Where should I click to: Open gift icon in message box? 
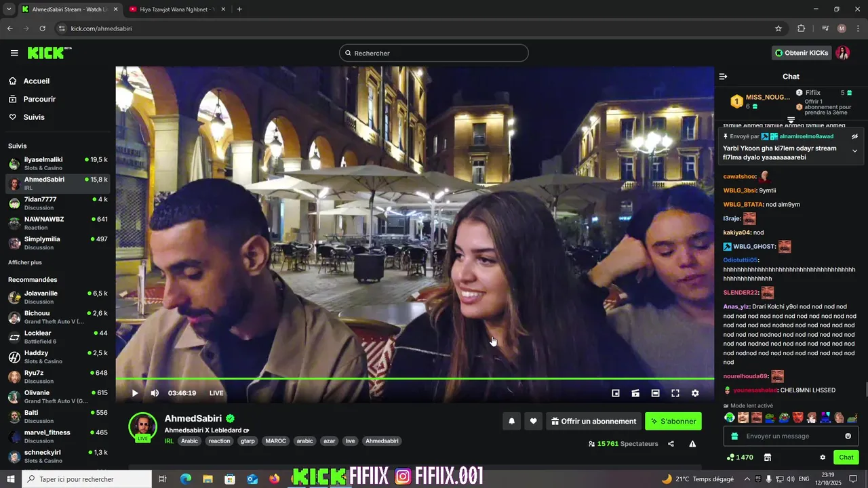pos(734,436)
